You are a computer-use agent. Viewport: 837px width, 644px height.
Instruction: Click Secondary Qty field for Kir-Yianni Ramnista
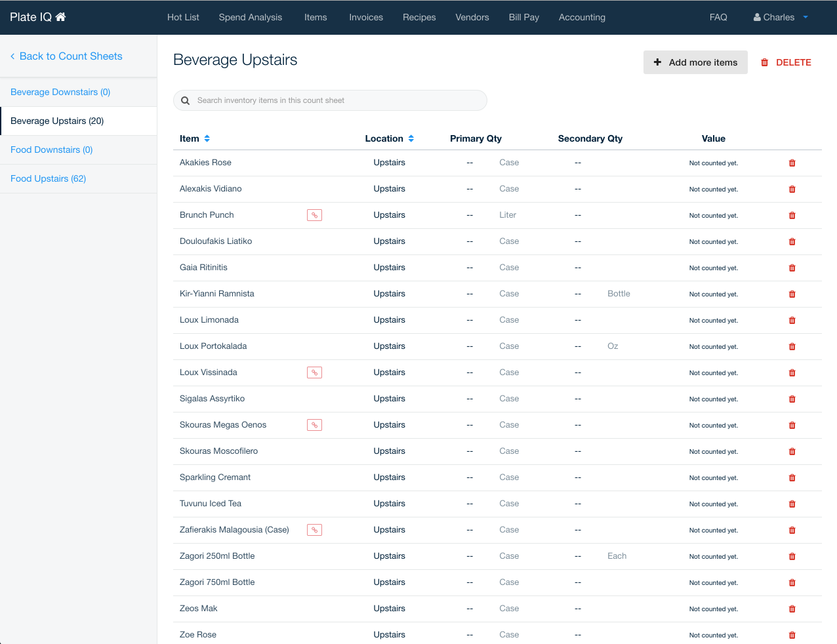click(x=578, y=294)
